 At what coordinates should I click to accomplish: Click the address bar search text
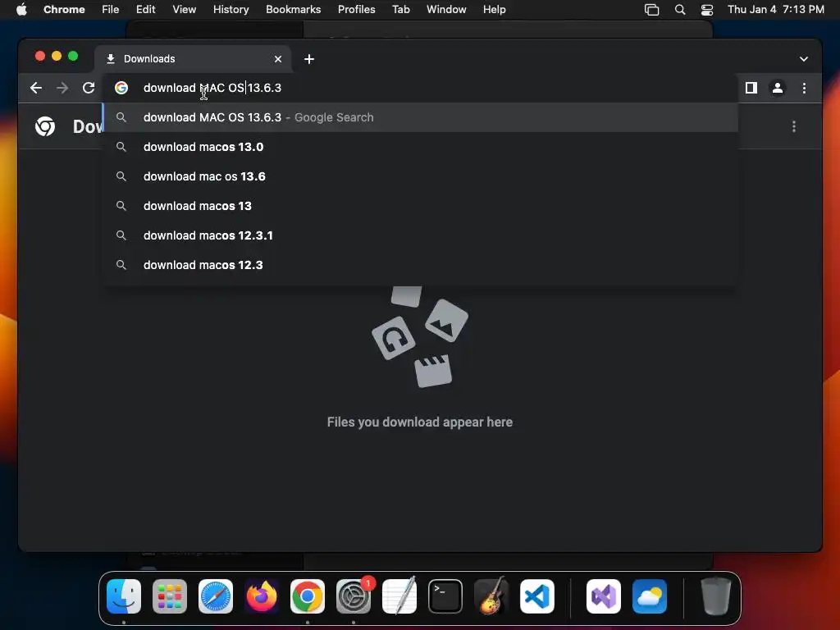pyautogui.click(x=212, y=88)
